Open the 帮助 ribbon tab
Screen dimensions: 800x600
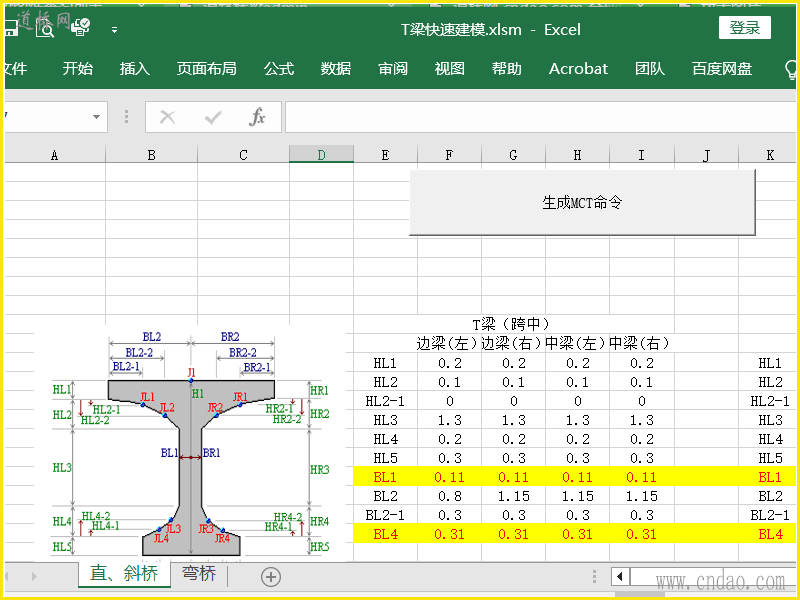tap(507, 68)
